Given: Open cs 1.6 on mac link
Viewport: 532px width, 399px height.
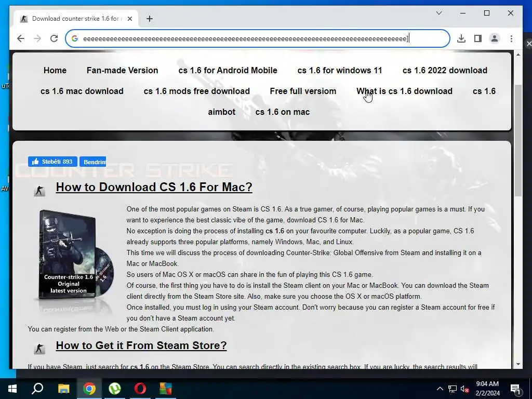Looking at the screenshot, I should [x=282, y=112].
